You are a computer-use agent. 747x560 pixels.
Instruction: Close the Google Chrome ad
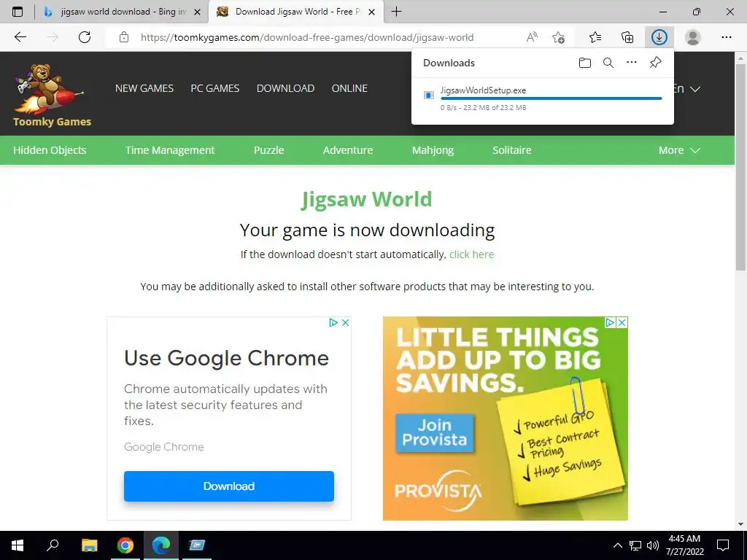click(346, 322)
